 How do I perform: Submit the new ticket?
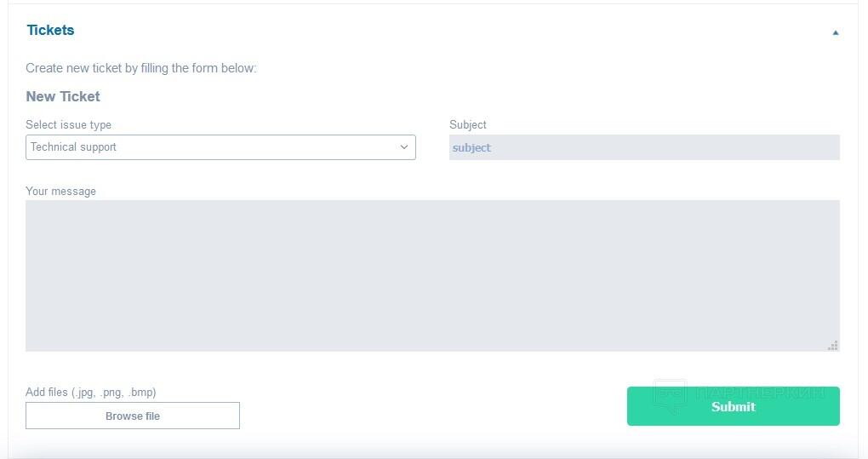(x=733, y=406)
